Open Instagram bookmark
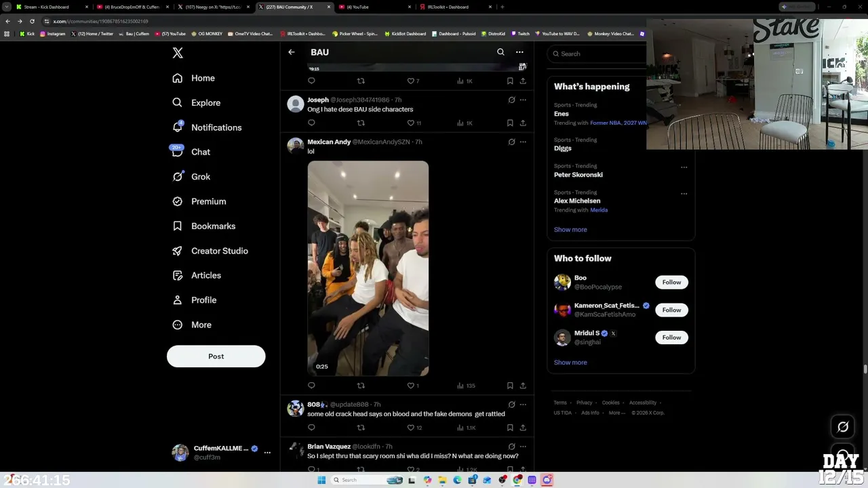The image size is (868, 488). pos(53,33)
